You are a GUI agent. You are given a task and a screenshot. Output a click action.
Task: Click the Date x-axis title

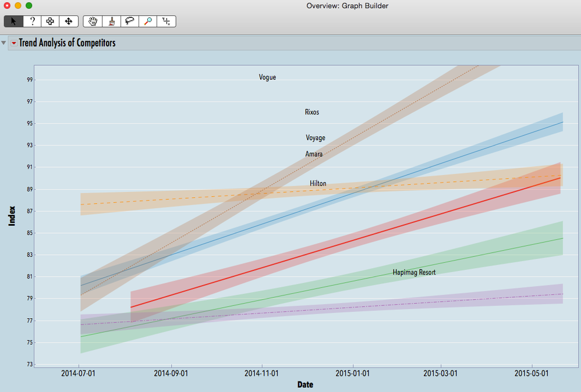pyautogui.click(x=305, y=384)
